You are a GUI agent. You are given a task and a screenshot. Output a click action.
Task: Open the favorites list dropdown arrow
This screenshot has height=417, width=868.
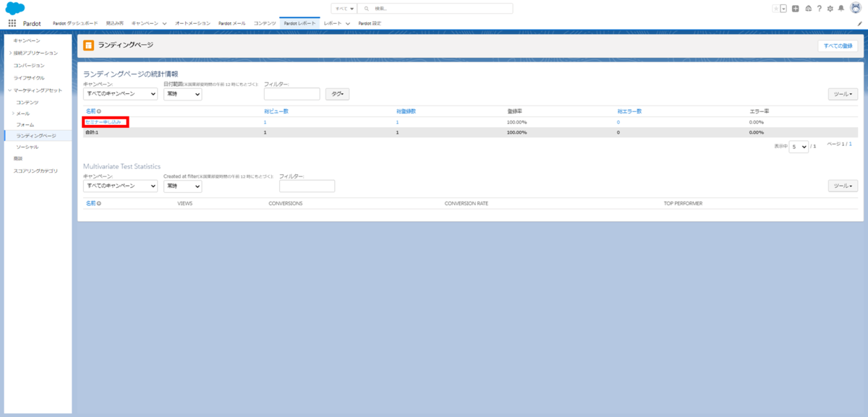point(783,9)
